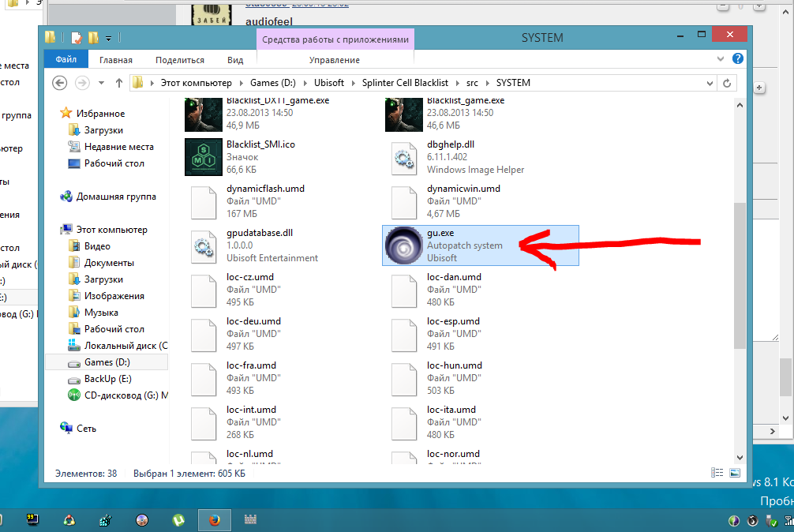
Task: Click the Blacklist_DX11_game.exe thumbnail
Action: 204,115
